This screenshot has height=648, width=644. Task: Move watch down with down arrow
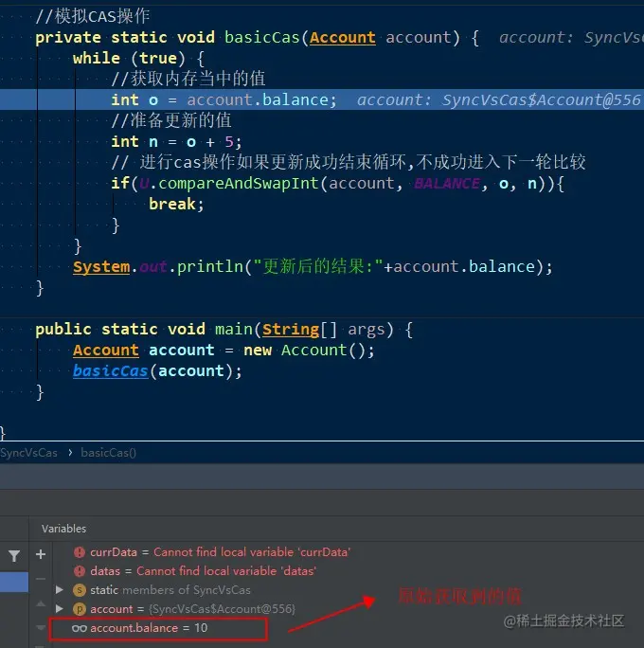tap(41, 628)
